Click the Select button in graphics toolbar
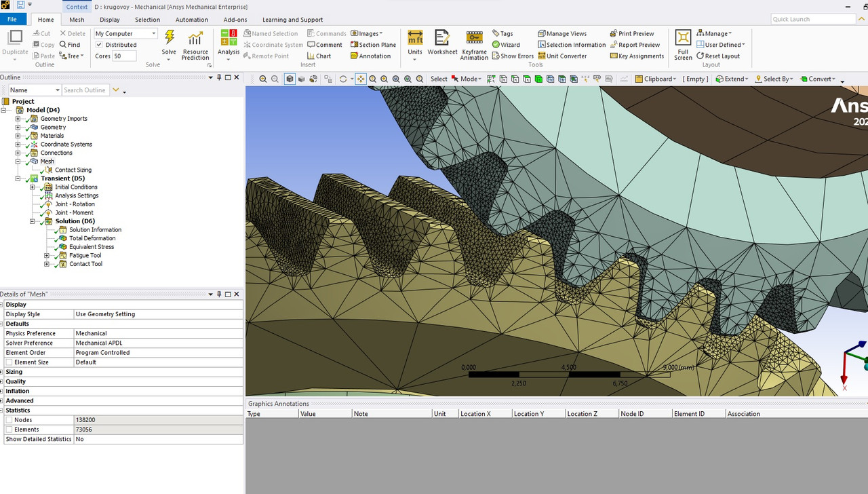 [x=439, y=79]
